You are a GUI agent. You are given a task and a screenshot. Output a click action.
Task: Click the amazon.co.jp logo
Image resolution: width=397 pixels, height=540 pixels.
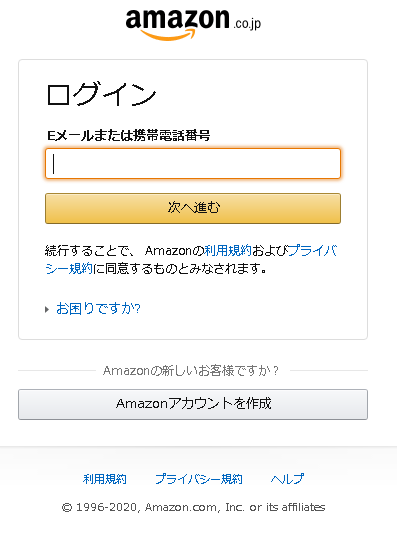point(193,24)
